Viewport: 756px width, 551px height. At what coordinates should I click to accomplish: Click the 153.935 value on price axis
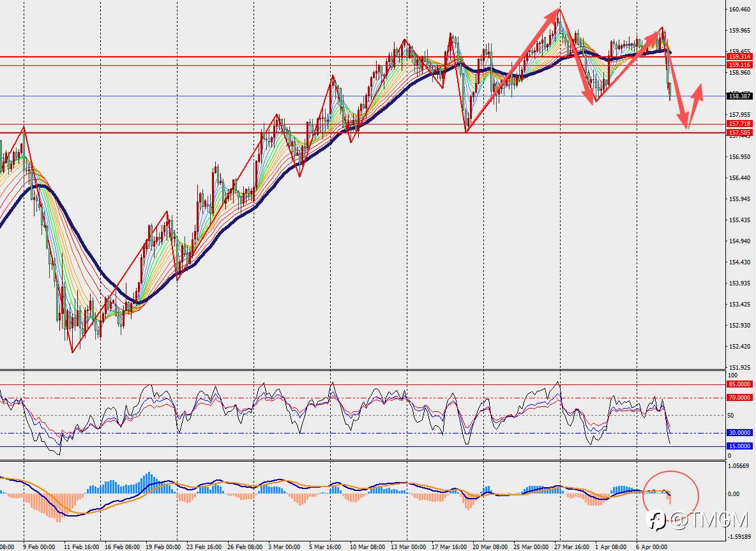click(x=739, y=283)
